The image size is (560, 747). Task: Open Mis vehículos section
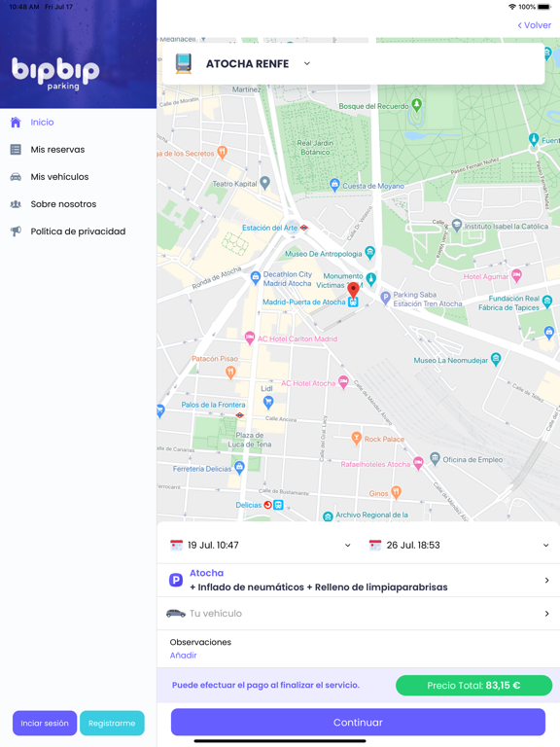click(59, 177)
